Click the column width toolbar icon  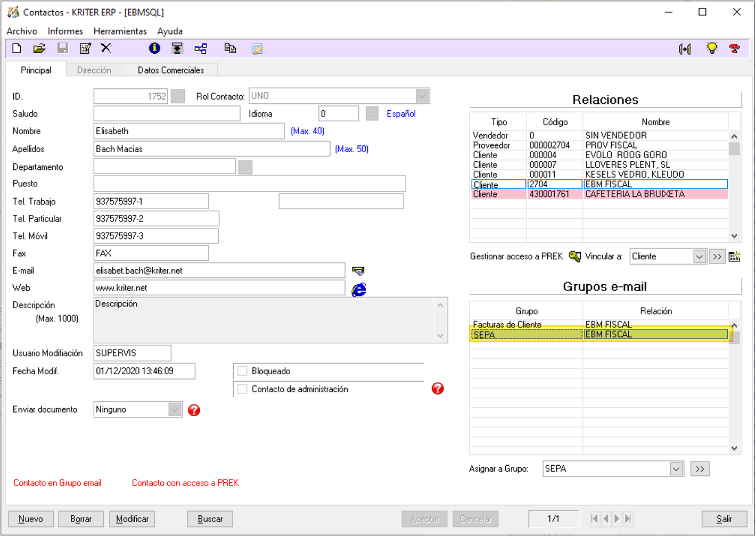coord(685,49)
